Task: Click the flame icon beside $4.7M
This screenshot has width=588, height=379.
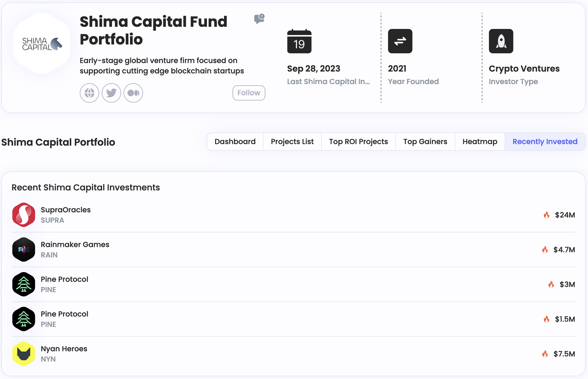Action: (x=545, y=250)
